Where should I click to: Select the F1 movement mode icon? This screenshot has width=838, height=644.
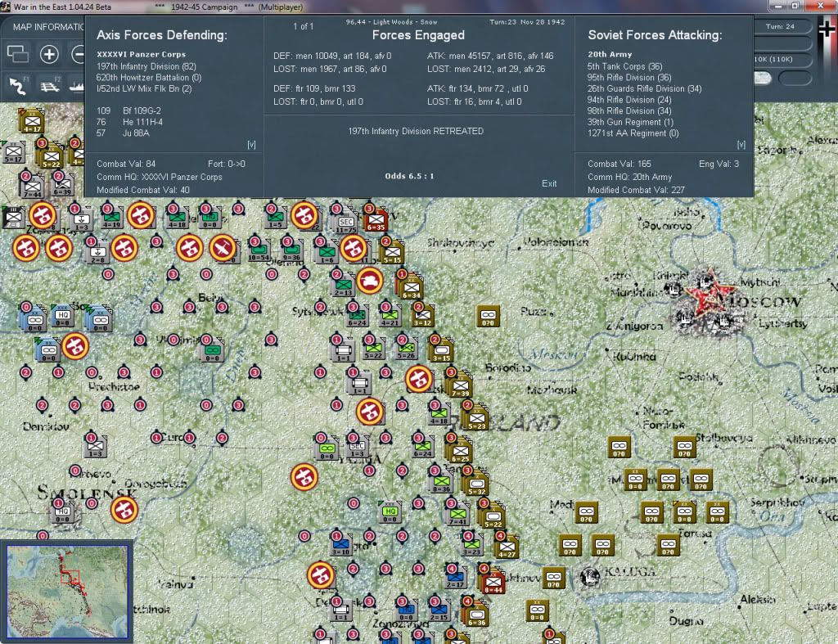[x=18, y=85]
